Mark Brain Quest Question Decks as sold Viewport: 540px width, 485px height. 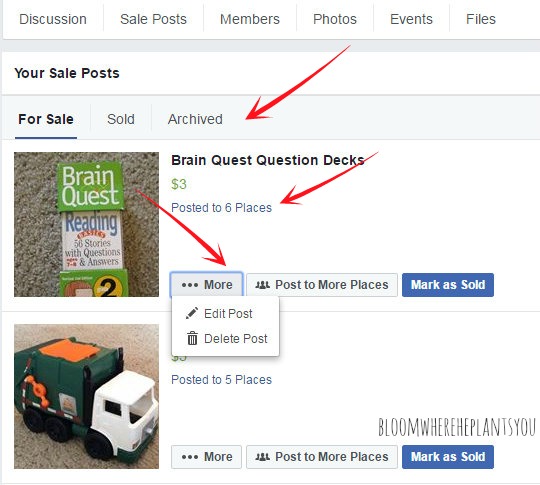pyautogui.click(x=448, y=285)
